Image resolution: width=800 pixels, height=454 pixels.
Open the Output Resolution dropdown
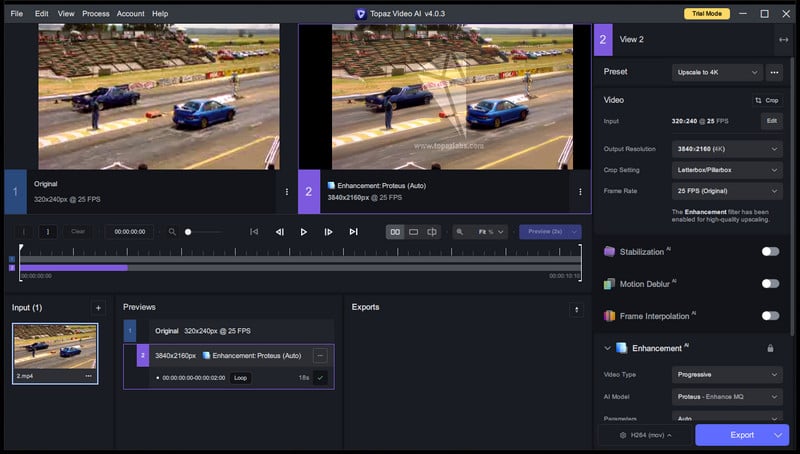click(727, 149)
